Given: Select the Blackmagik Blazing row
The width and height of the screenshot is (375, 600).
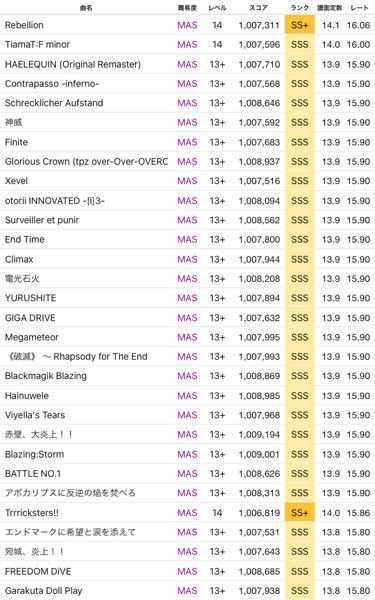Looking at the screenshot, I should point(188,376).
